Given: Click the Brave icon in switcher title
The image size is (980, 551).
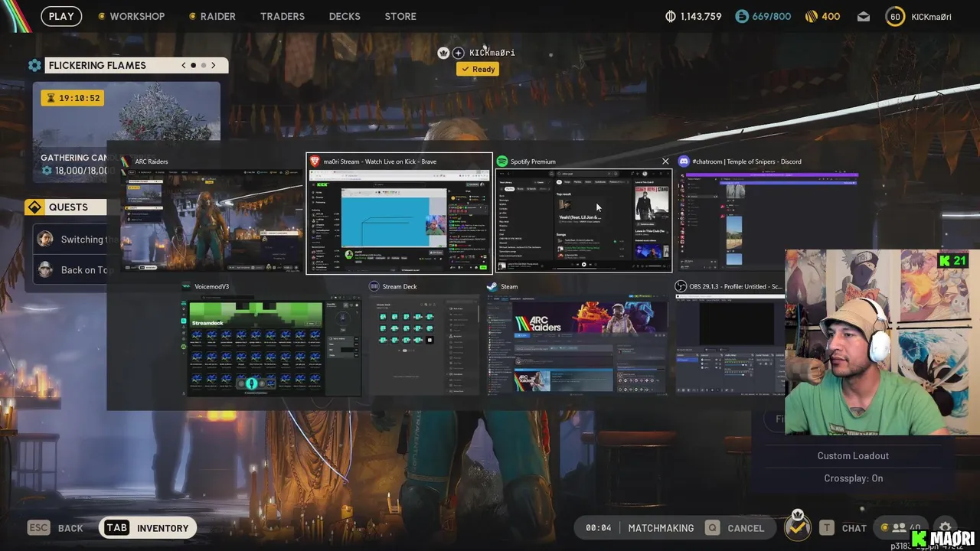Looking at the screenshot, I should [314, 161].
